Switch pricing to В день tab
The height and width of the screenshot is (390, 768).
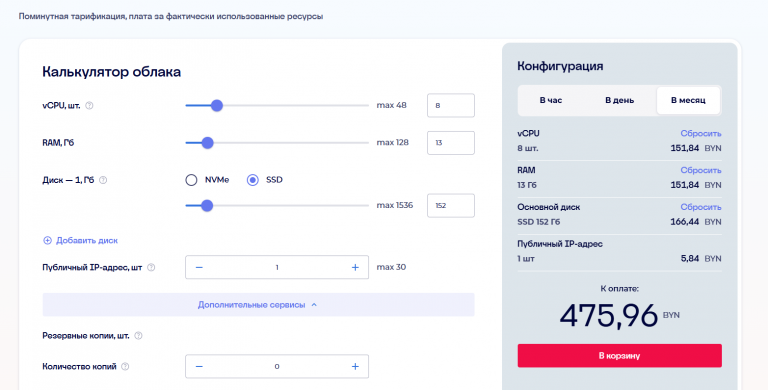[x=620, y=100]
